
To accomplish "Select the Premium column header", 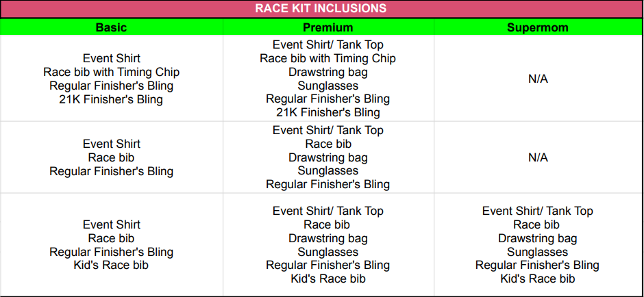I will point(327,27).
